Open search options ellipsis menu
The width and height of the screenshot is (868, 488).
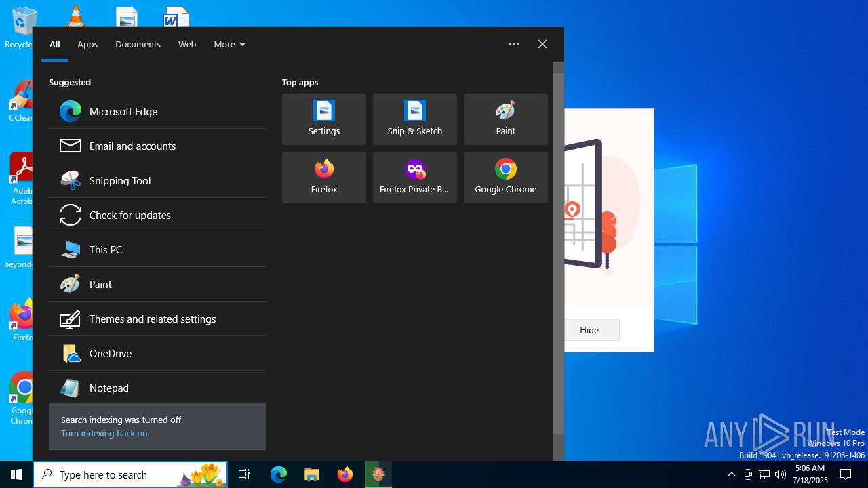pyautogui.click(x=514, y=44)
